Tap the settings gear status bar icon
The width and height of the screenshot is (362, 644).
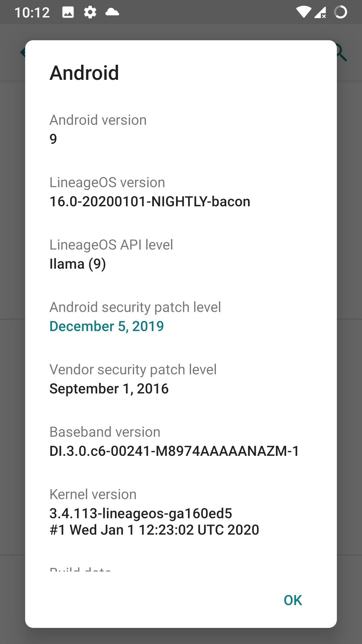[x=90, y=12]
